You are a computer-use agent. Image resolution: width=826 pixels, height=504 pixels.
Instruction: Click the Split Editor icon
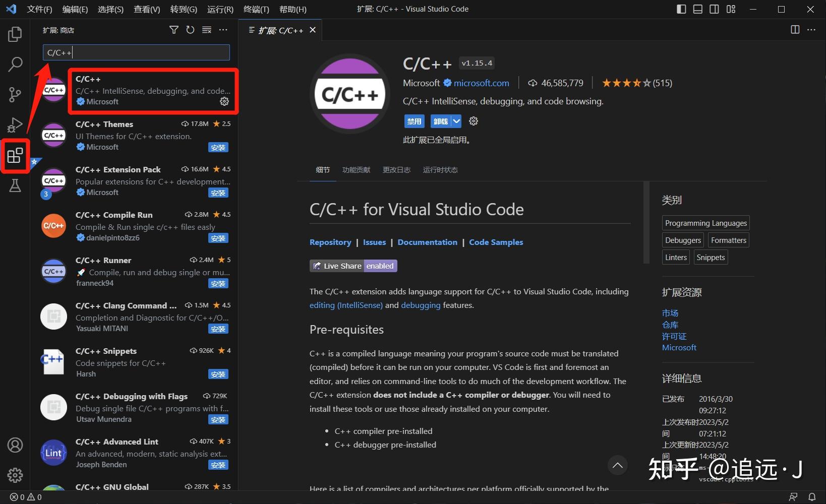795,30
